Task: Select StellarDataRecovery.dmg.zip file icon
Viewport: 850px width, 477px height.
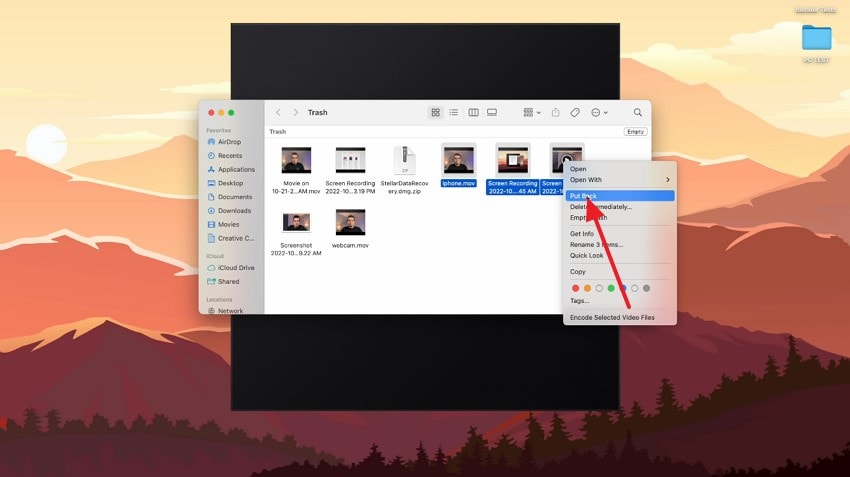Action: point(404,160)
